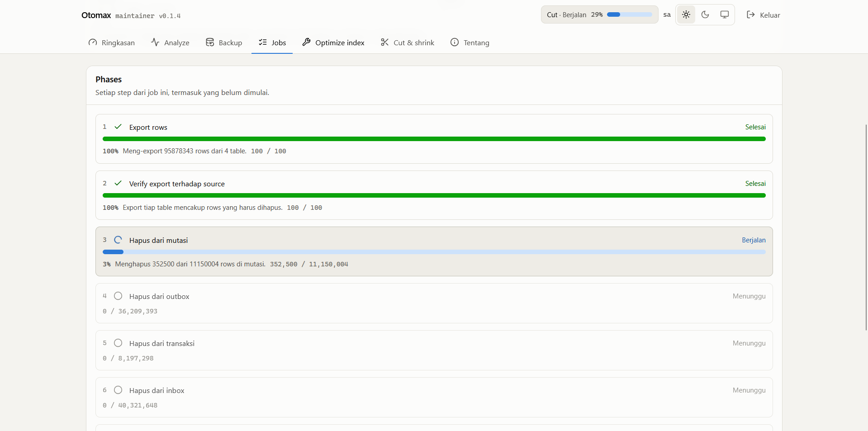Viewport: 868px width, 431px height.
Task: Switch to dark theme moon icon
Action: (x=705, y=14)
